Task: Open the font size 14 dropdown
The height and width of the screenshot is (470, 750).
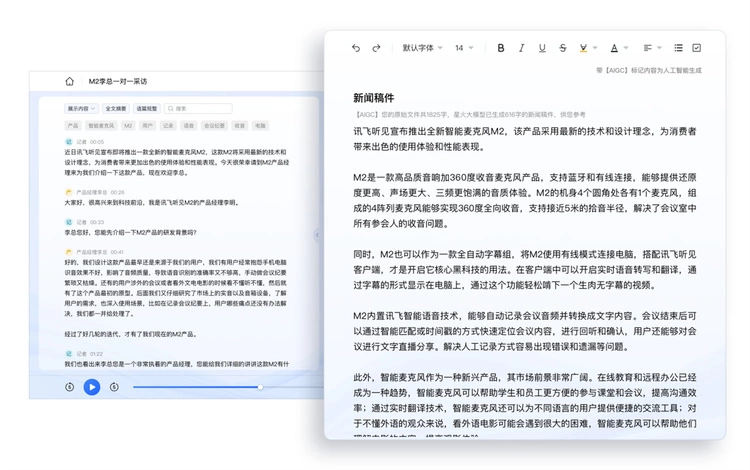Action: tap(465, 48)
